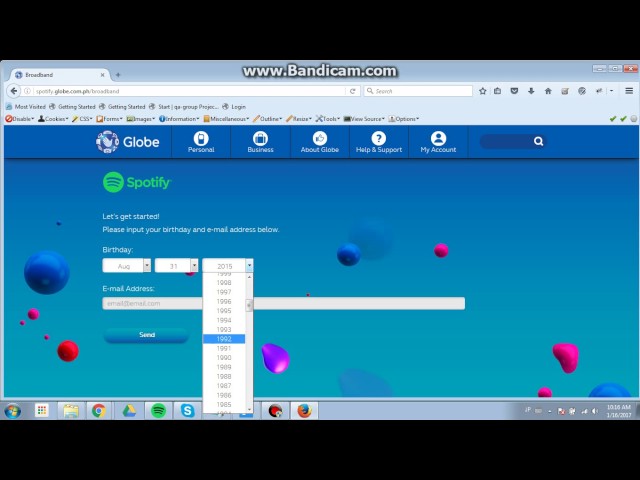Screen dimensions: 640x480
Task: Open the Outline developer menu
Action: 267,119
